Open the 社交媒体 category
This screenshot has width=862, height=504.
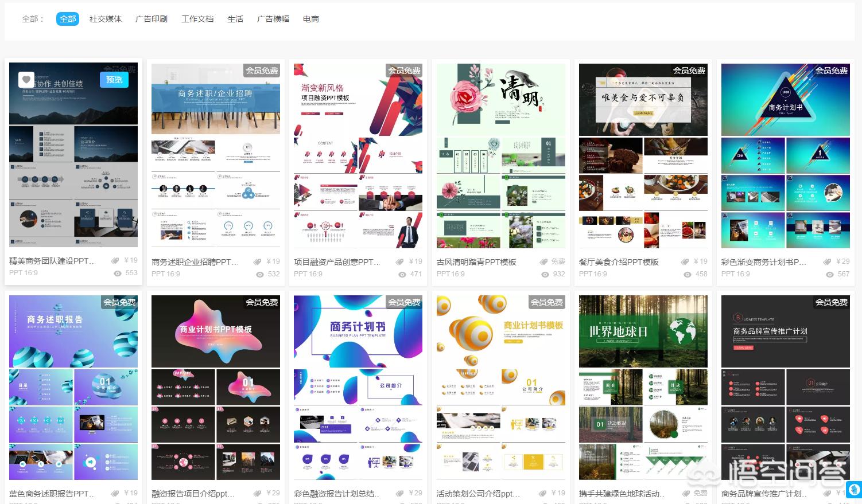click(x=106, y=19)
